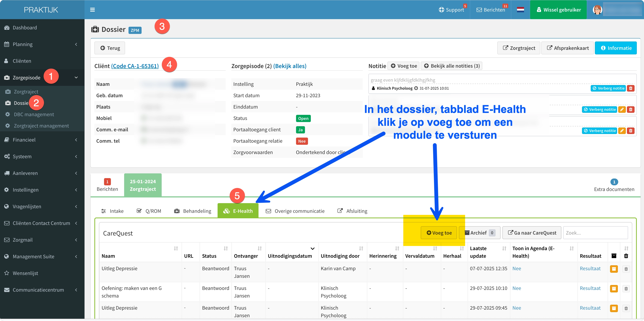Toggle Toon in Agenda for 29-07-2025 09:45 row

[x=516, y=308]
